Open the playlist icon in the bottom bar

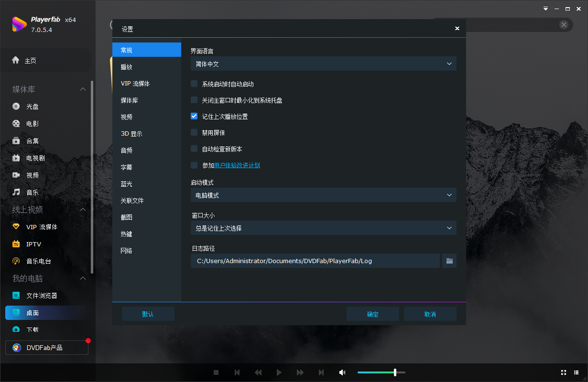pyautogui.click(x=577, y=372)
